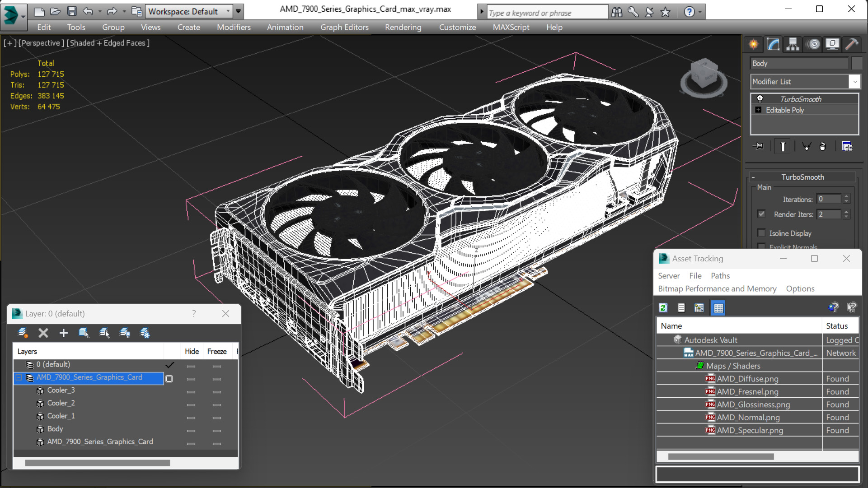
Task: Open Bitmap Performance and Memory menu
Action: [717, 288]
